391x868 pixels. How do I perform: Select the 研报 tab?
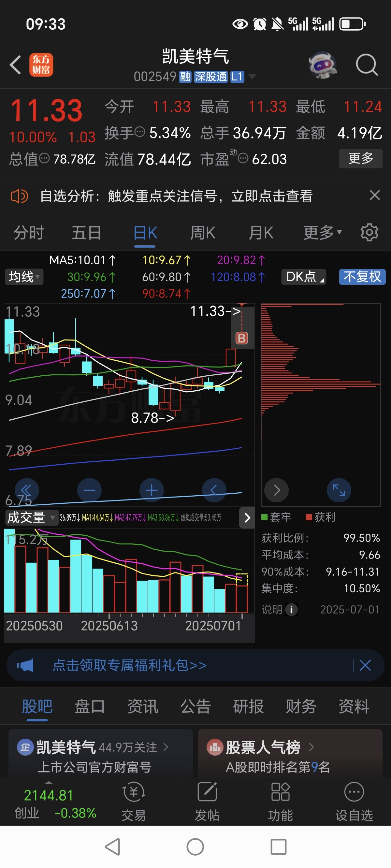[x=248, y=706]
